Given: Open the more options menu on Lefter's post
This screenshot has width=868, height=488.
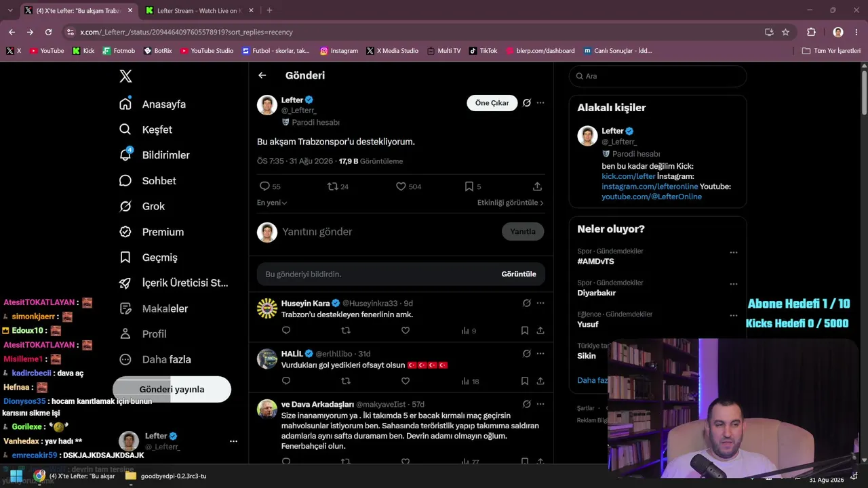Looking at the screenshot, I should tap(540, 103).
